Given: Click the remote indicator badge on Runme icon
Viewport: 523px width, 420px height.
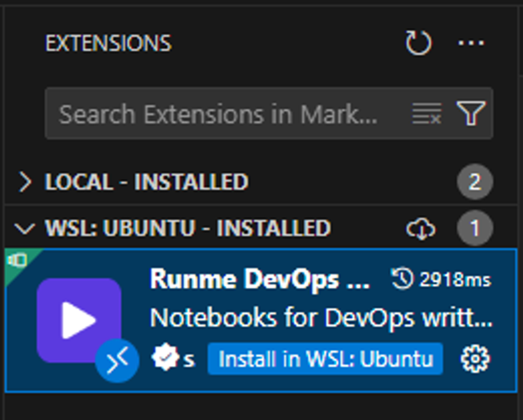Looking at the screenshot, I should click(117, 361).
